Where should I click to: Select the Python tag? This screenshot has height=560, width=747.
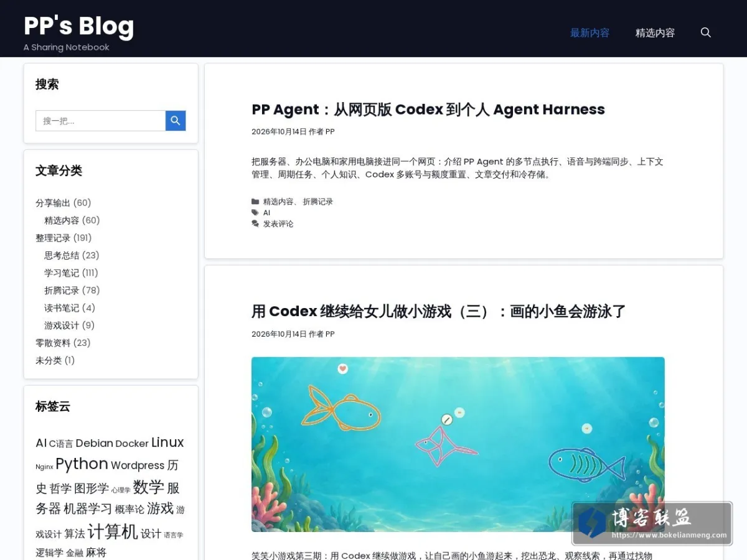[82, 464]
